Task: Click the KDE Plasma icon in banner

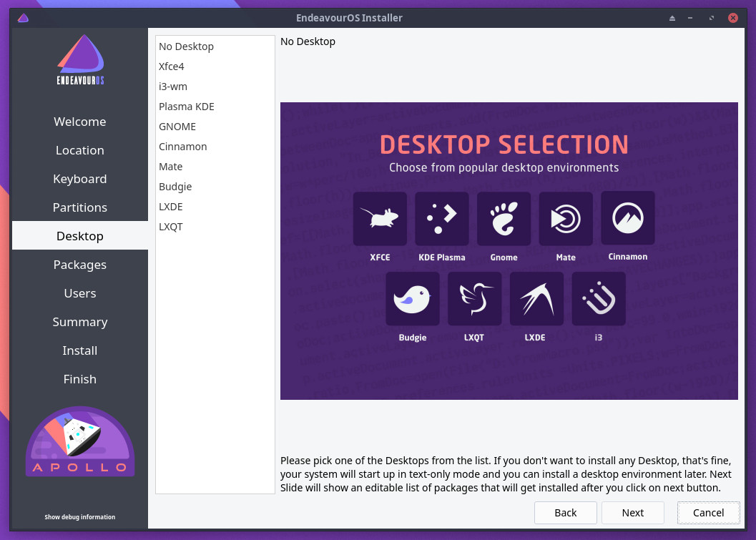Action: (441, 219)
